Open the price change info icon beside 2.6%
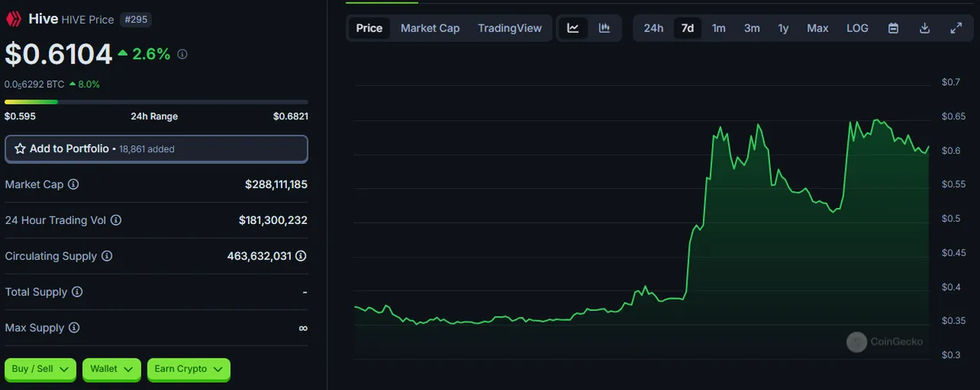The image size is (980, 390). pyautogui.click(x=182, y=54)
